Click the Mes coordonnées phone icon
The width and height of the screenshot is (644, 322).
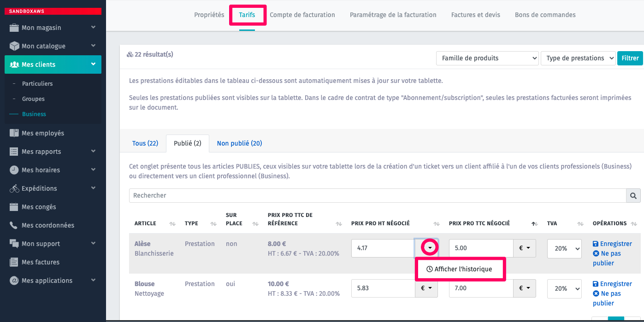click(x=14, y=225)
